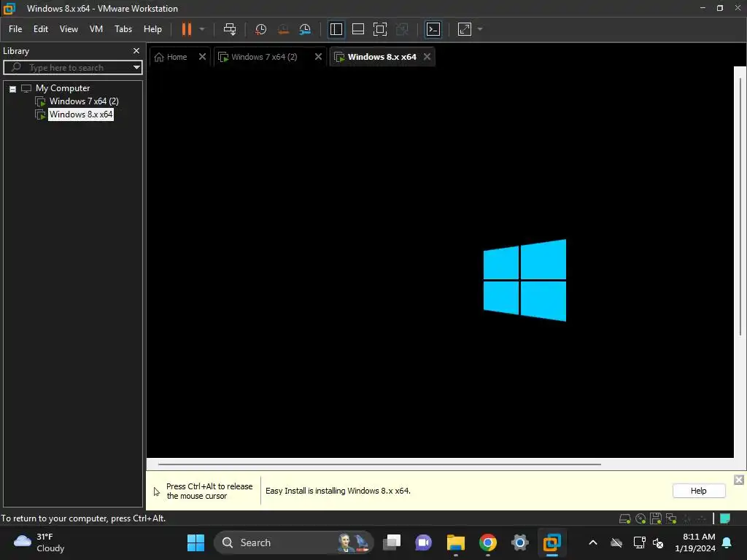Collapse the My Computer tree node

13,89
